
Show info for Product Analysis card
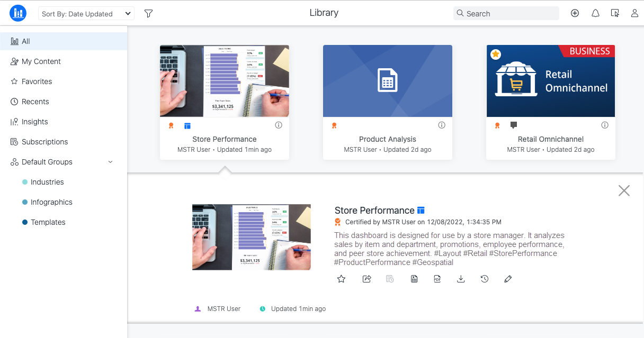point(442,125)
